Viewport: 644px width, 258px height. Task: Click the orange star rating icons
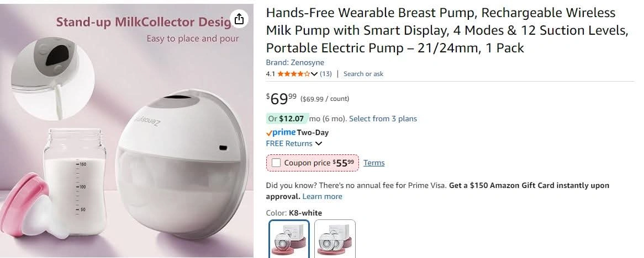click(x=293, y=74)
